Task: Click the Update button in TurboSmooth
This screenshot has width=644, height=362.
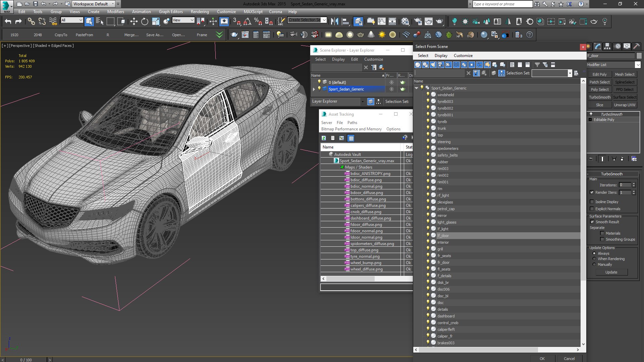Action: (x=611, y=272)
